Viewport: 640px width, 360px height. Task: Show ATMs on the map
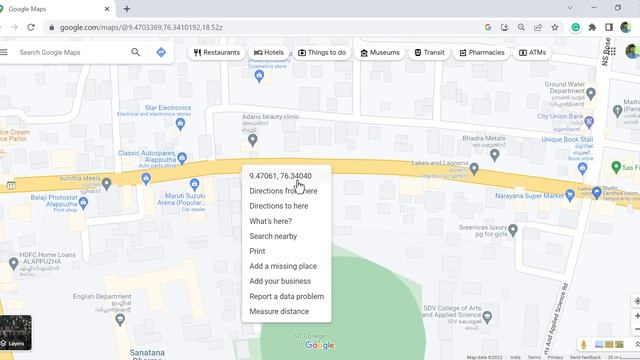(x=532, y=52)
